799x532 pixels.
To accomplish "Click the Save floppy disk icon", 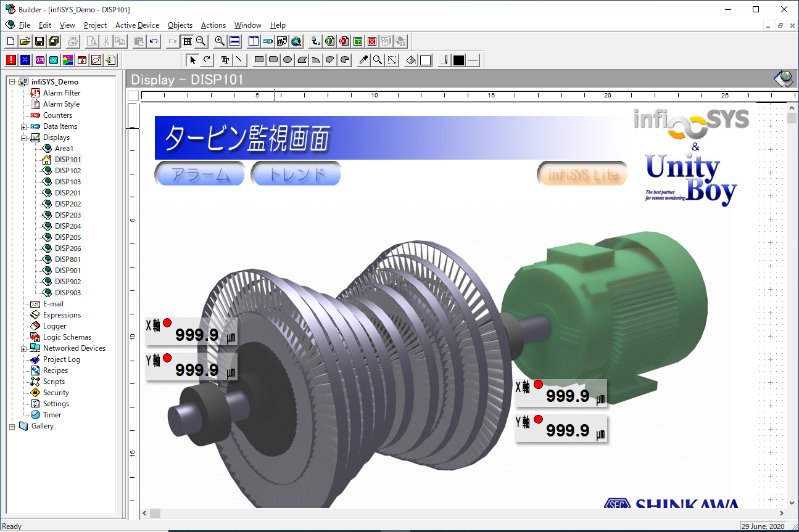I will point(39,41).
